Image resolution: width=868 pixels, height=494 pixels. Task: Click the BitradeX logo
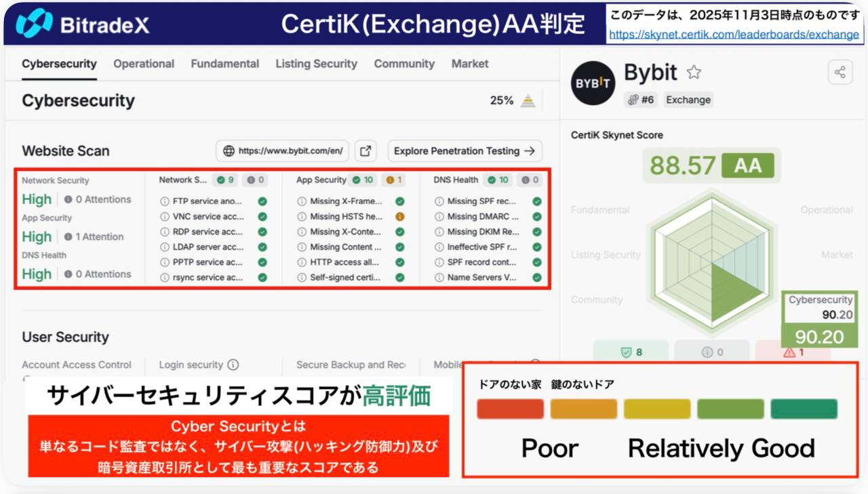[x=82, y=24]
